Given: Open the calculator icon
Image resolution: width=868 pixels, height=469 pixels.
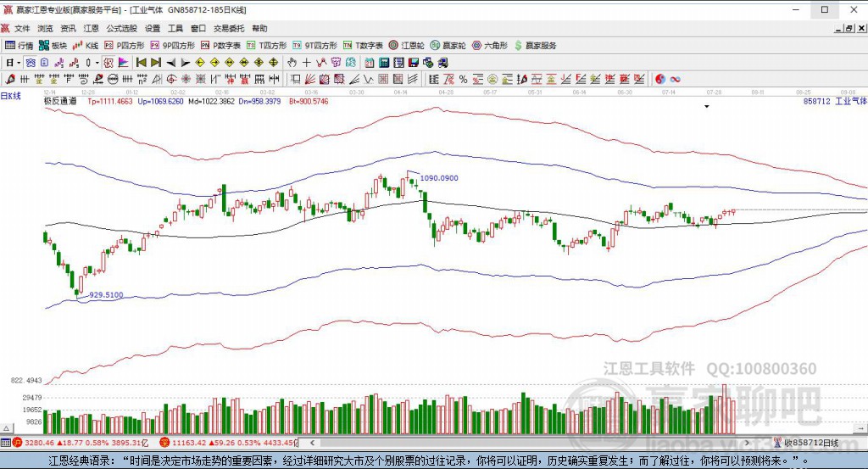Looking at the screenshot, I should point(384,63).
